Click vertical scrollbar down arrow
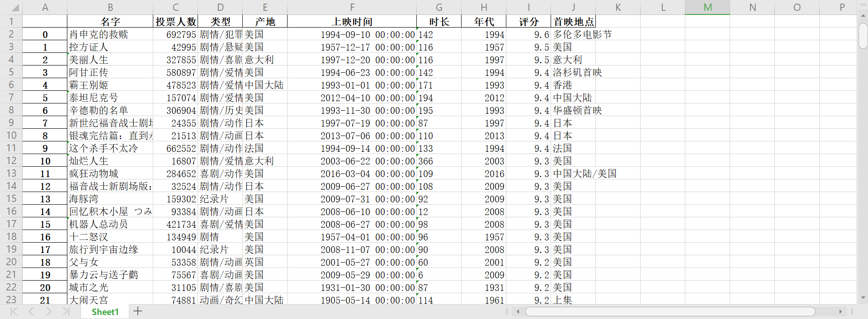The image size is (868, 319). 863,298
